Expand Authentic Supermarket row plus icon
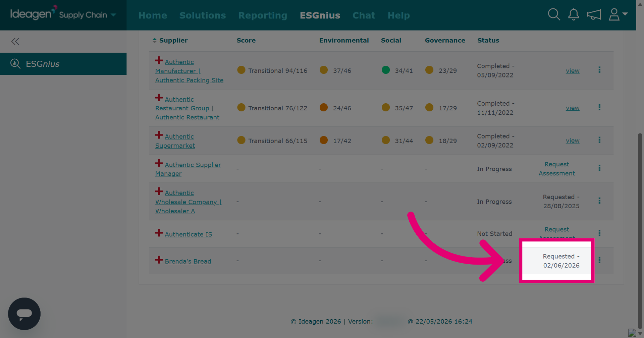This screenshot has height=338, width=644. [x=159, y=135]
